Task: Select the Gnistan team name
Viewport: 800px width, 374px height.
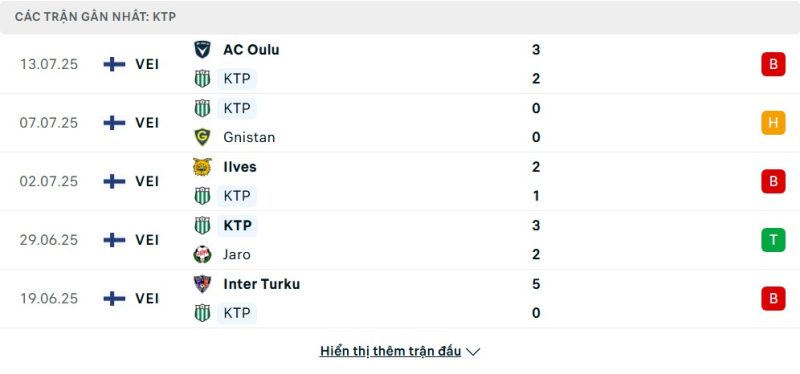Action: click(249, 137)
